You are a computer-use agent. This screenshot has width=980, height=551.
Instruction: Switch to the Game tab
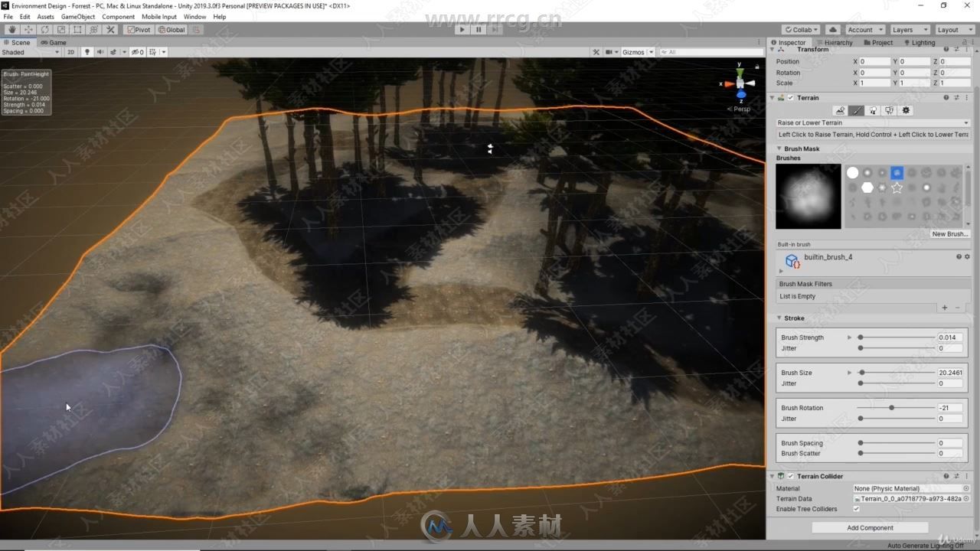54,42
